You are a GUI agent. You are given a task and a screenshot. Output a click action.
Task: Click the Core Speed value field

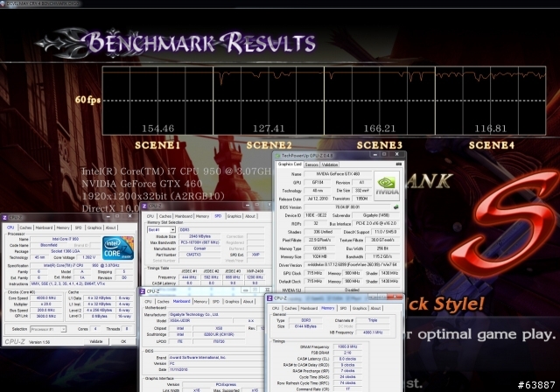pos(46,297)
